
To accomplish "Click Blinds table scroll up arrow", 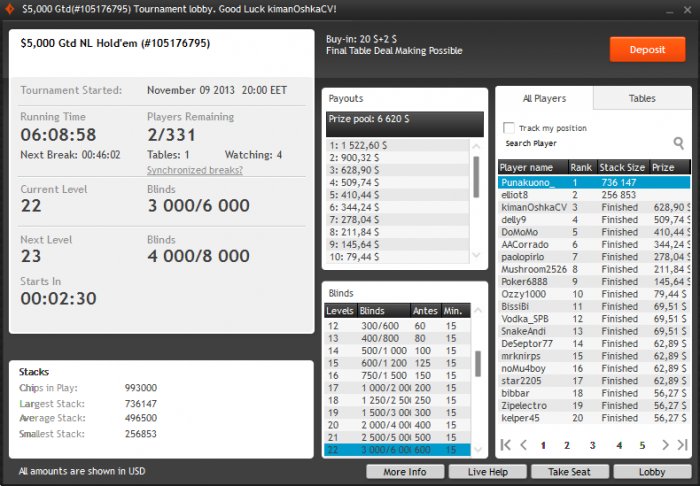I will pos(478,311).
